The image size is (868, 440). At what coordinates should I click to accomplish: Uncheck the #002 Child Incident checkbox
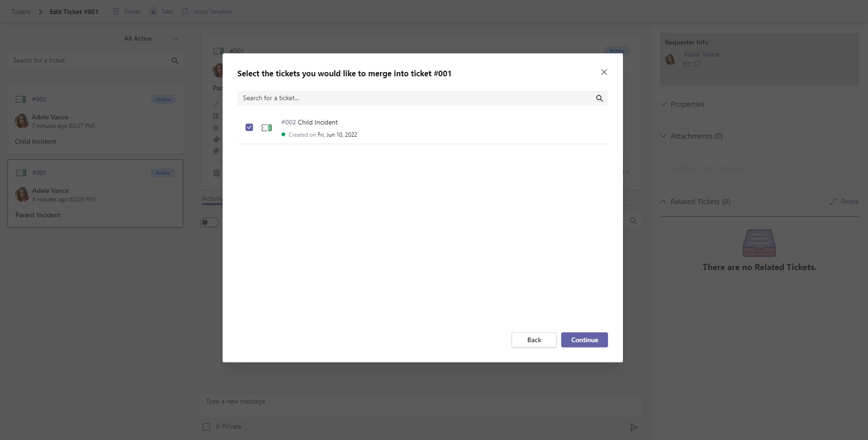249,127
